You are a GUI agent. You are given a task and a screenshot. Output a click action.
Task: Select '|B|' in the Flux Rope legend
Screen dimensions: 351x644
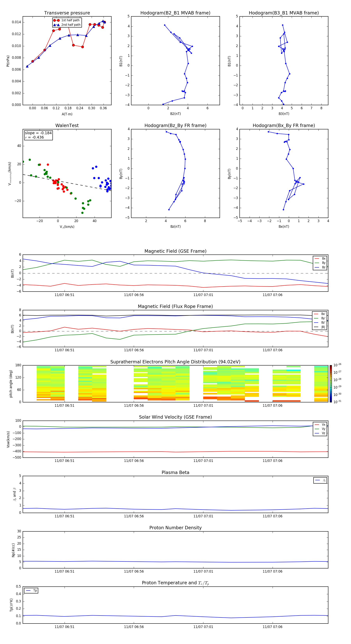(320, 327)
